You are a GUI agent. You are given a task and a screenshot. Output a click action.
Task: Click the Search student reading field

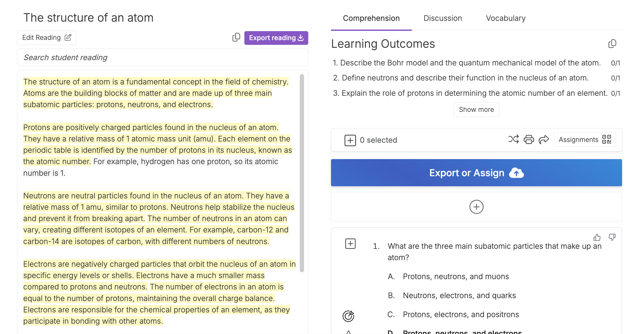163,58
